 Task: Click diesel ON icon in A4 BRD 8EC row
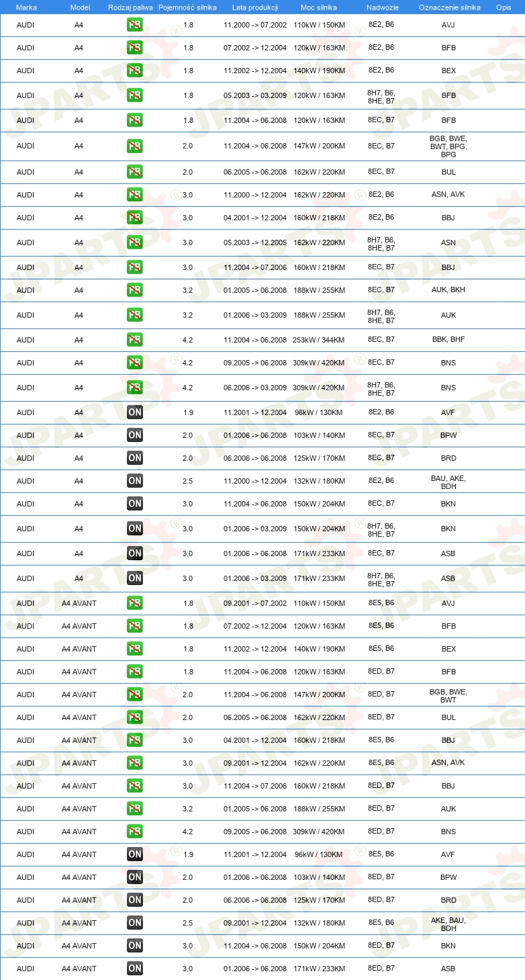(x=135, y=458)
